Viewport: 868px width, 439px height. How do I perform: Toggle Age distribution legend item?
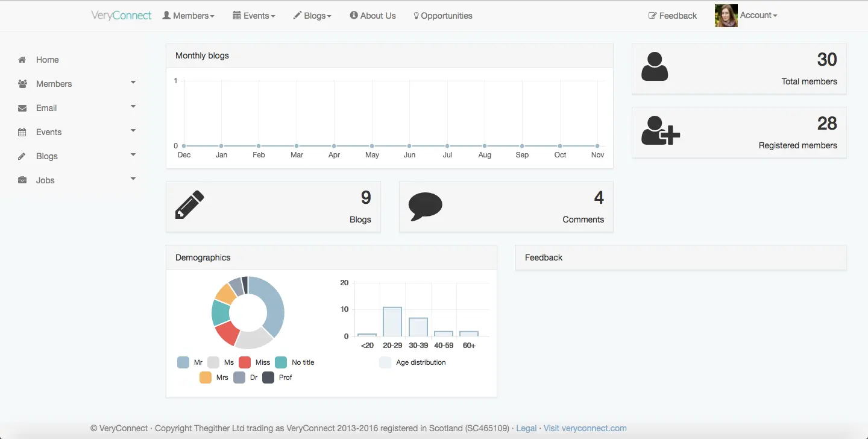(x=413, y=362)
